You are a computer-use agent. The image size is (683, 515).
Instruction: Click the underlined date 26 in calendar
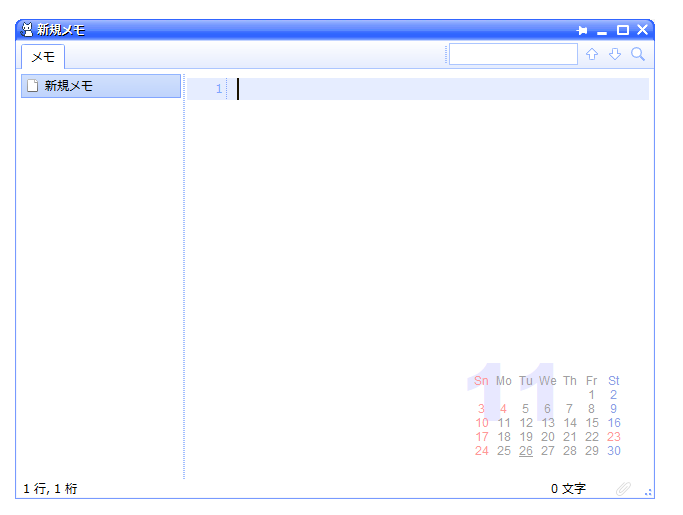526,451
